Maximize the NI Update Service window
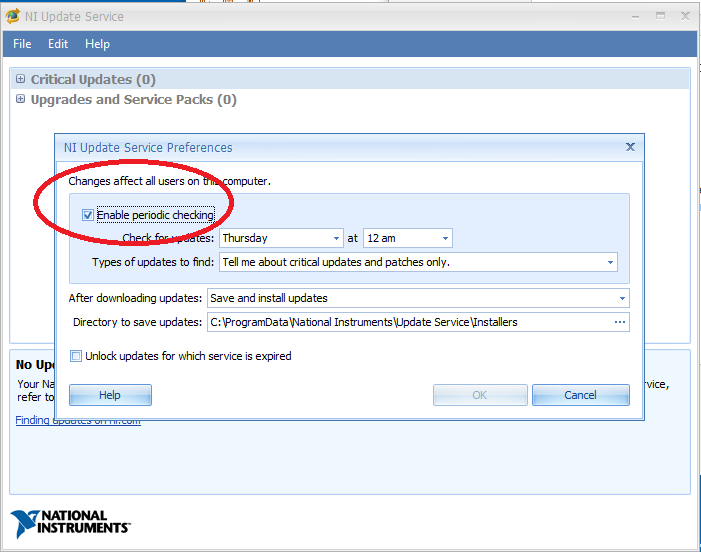701x552 pixels. pos(660,16)
